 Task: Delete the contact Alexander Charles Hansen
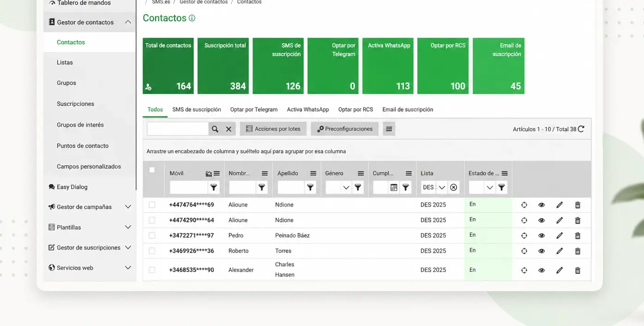[x=578, y=270]
